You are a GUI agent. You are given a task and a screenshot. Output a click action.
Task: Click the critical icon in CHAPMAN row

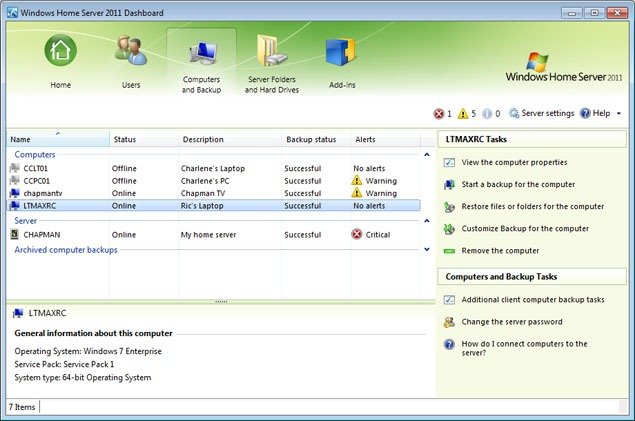[356, 234]
